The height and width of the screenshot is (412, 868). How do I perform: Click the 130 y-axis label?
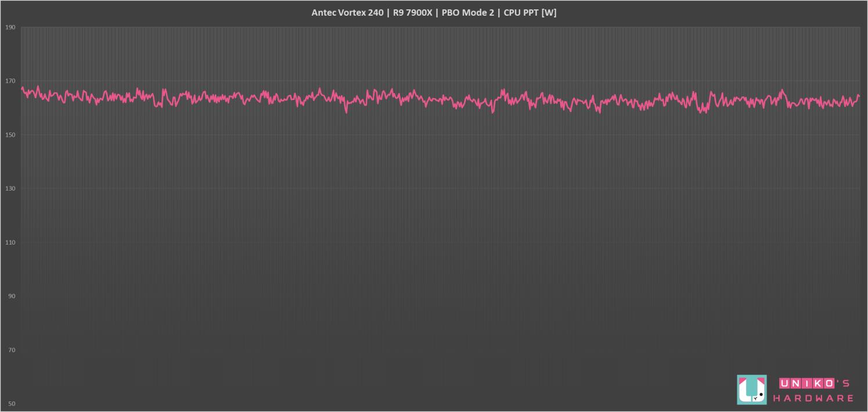point(10,189)
